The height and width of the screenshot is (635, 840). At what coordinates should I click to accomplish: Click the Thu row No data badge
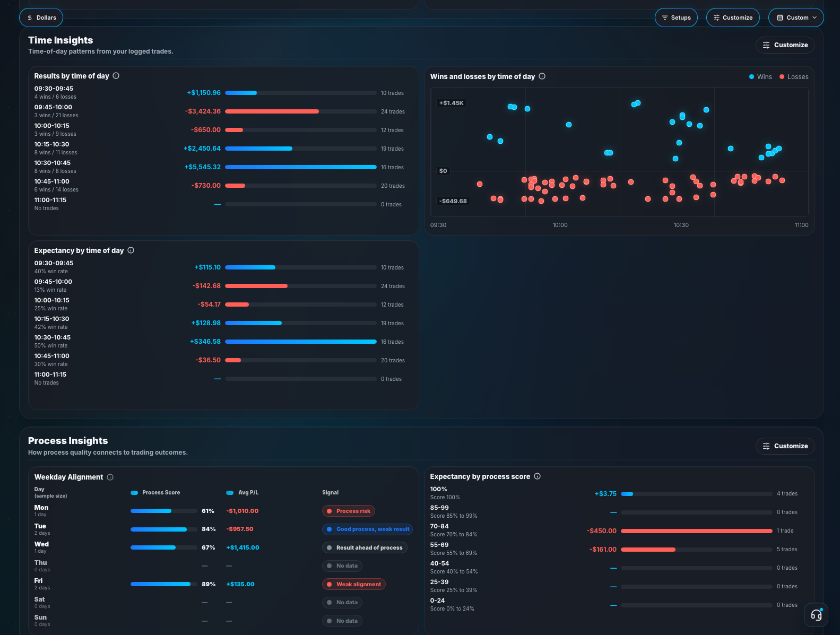[x=342, y=566]
